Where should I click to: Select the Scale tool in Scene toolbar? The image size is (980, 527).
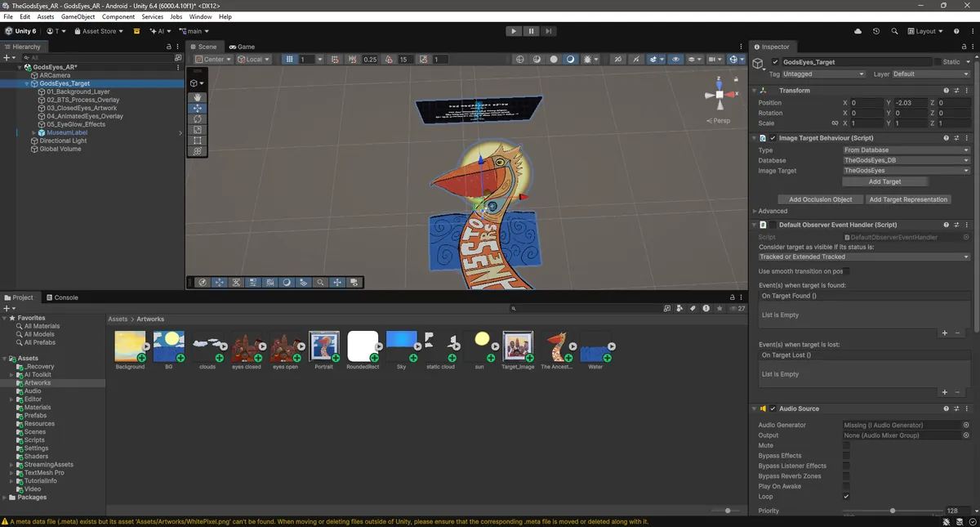198,130
